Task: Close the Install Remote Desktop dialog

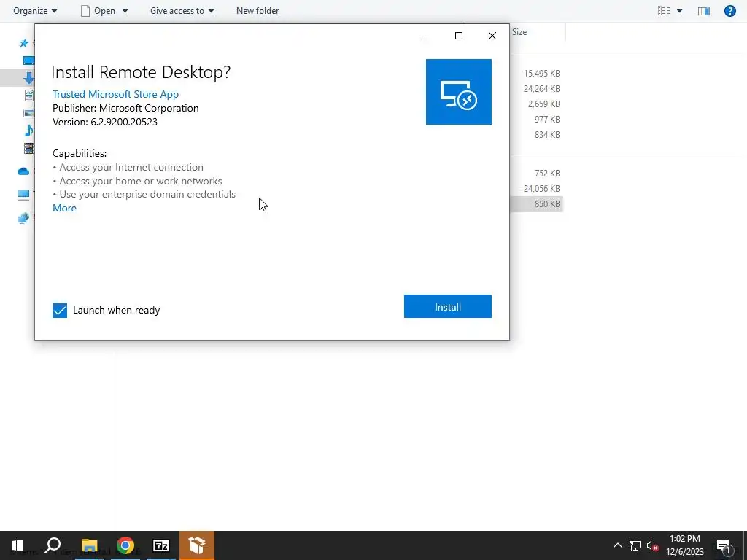Action: point(492,36)
